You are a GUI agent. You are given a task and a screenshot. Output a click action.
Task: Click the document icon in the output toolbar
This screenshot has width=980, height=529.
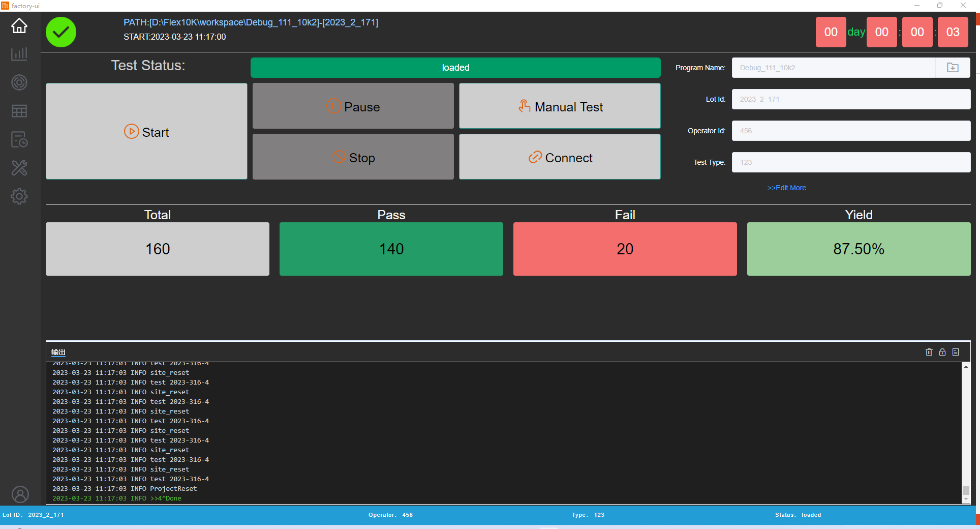pyautogui.click(x=956, y=352)
